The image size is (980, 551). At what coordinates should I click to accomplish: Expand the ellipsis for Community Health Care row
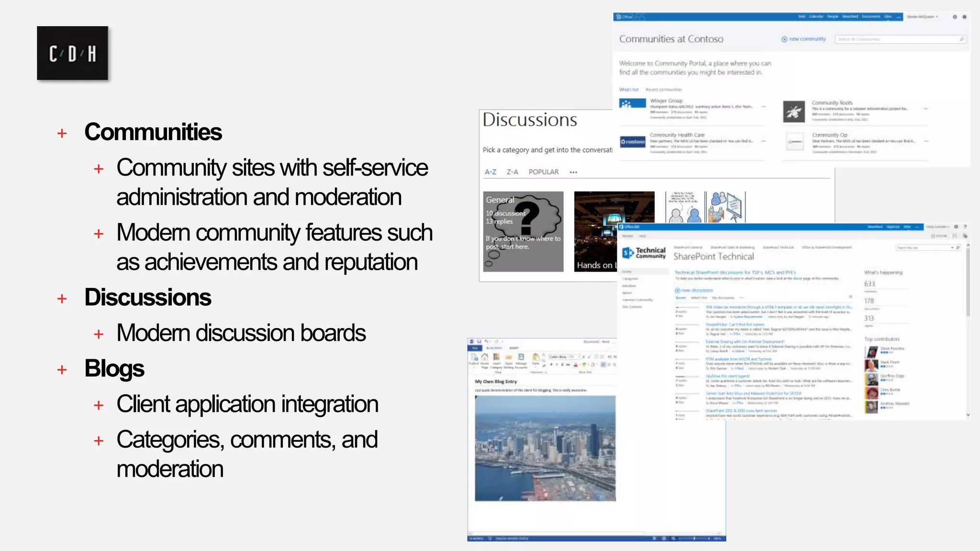point(764,141)
